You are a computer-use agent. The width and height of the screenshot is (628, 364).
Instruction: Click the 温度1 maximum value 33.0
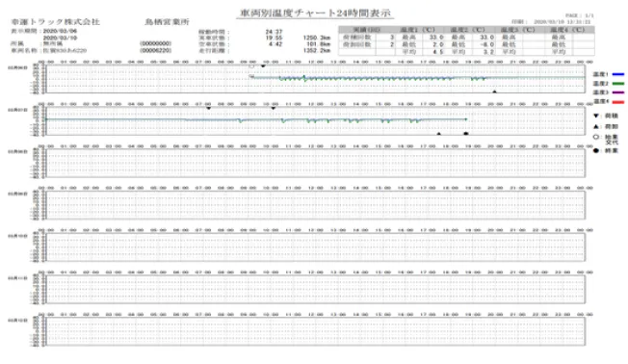coord(436,38)
